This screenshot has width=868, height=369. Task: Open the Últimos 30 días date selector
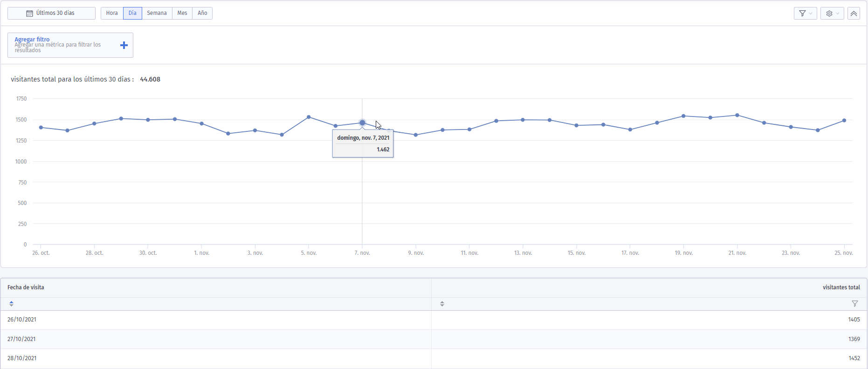pos(51,13)
